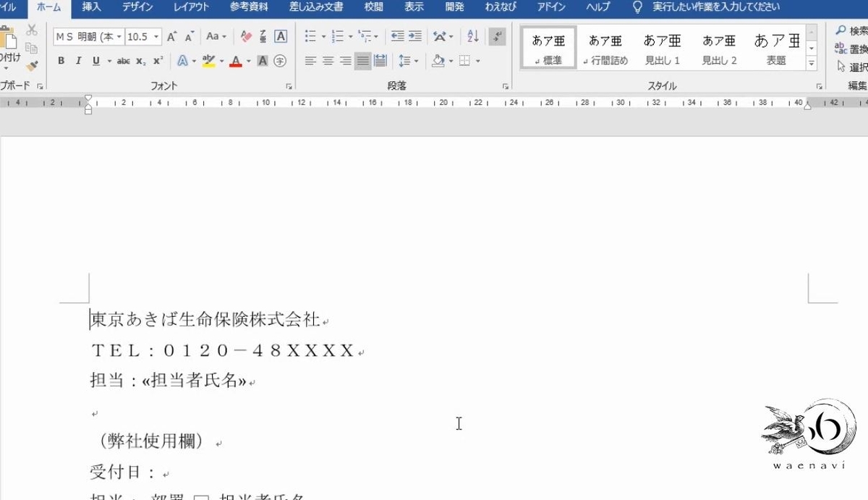Click inside the 実行したい作業 search box
The width and height of the screenshot is (868, 500).
(x=716, y=7)
